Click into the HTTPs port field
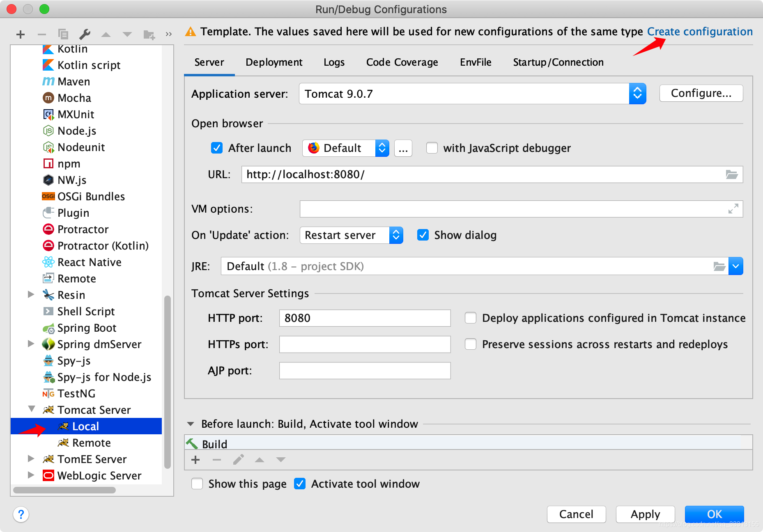The height and width of the screenshot is (532, 763). point(365,344)
